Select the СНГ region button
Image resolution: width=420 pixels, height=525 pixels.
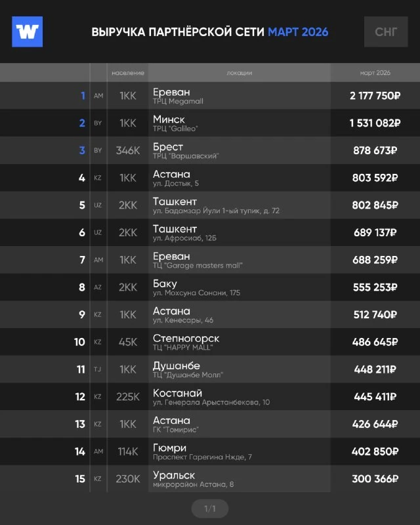(386, 31)
